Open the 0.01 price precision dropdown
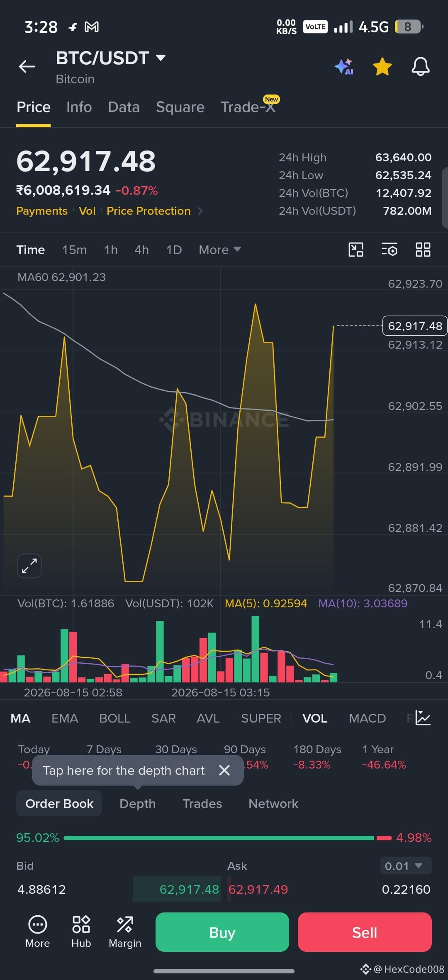The image size is (448, 980). click(406, 866)
